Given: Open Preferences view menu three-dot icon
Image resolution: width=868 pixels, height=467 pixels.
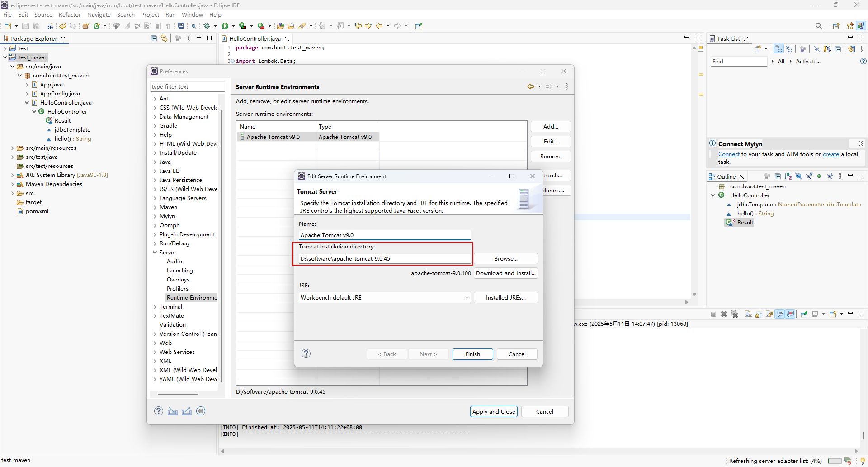Looking at the screenshot, I should tap(566, 86).
